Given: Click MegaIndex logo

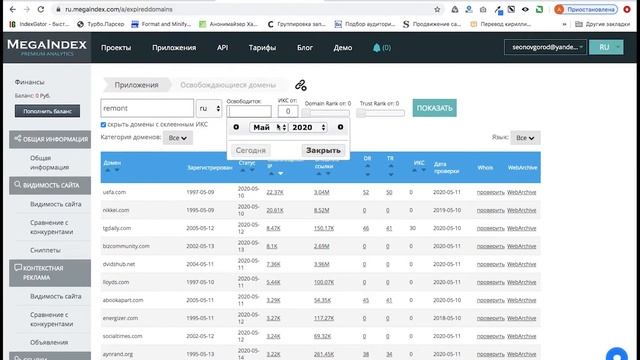Looking at the screenshot, I should (x=47, y=47).
